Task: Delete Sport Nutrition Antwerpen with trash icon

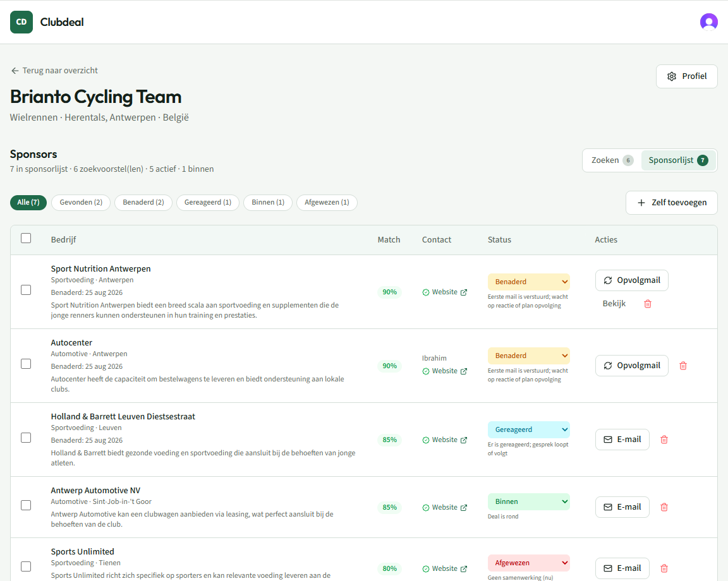Action: [x=648, y=304]
